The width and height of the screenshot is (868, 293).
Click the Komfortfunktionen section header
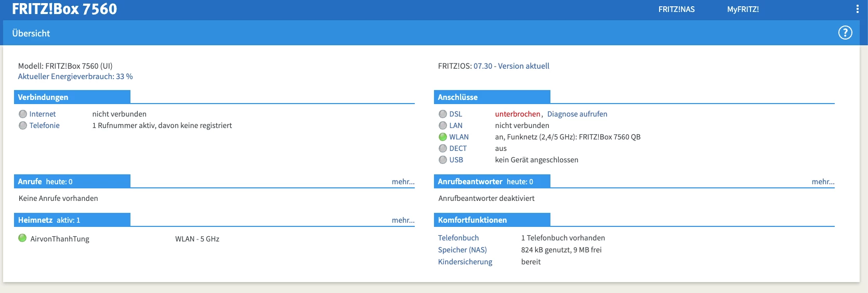pos(492,220)
